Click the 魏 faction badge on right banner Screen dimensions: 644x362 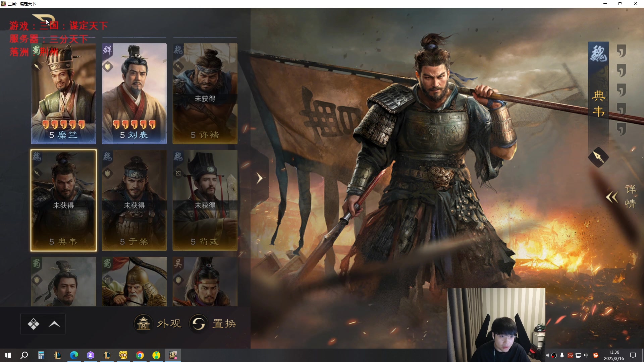click(598, 54)
